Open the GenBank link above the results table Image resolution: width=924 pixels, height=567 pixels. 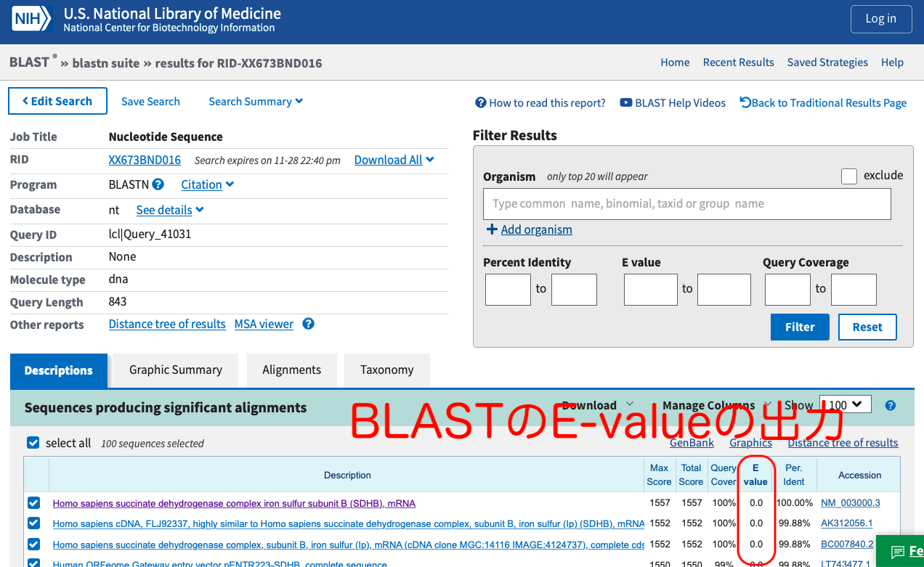pyautogui.click(x=692, y=442)
